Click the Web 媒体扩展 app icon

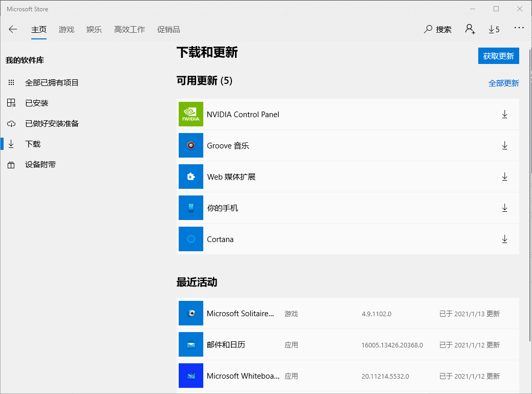(x=191, y=177)
